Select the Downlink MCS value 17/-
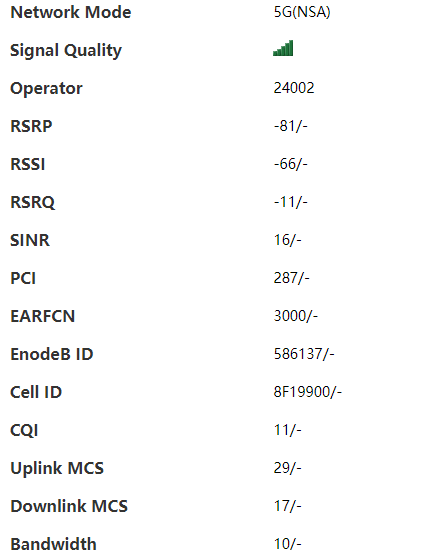 tap(287, 506)
